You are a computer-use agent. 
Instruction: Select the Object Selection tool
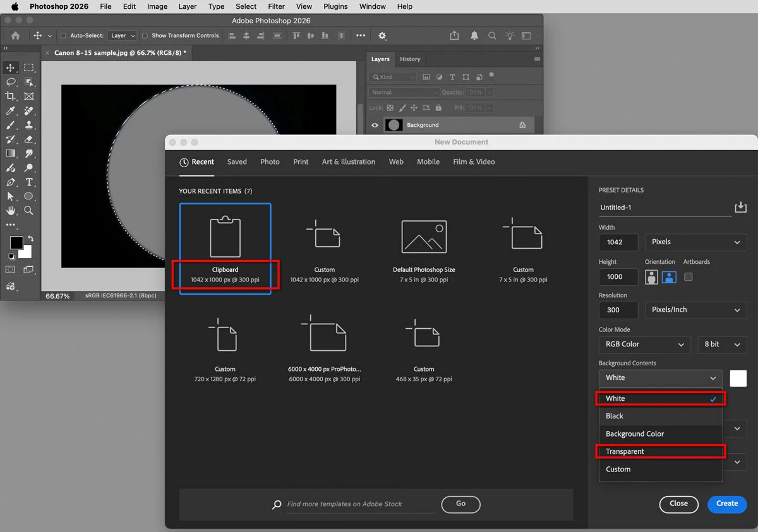tap(29, 82)
